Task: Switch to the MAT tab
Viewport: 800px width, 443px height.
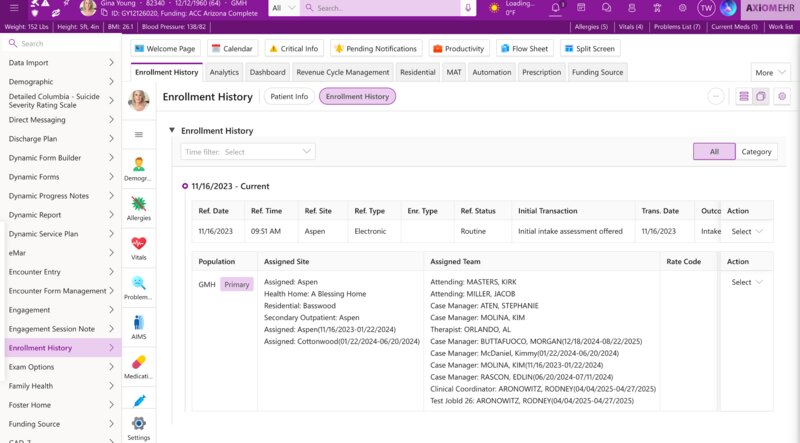Action: click(x=454, y=72)
